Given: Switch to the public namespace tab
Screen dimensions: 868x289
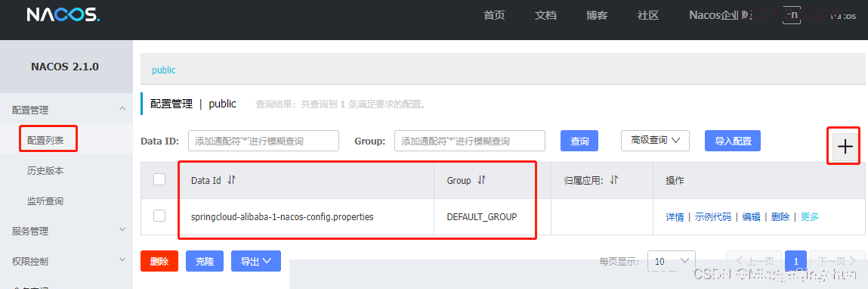Looking at the screenshot, I should [163, 70].
